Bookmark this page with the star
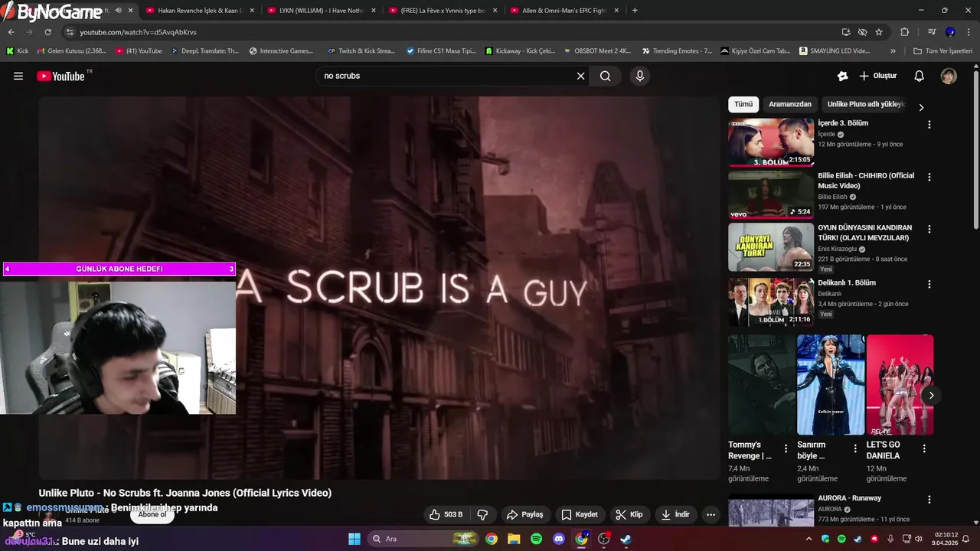 (879, 32)
